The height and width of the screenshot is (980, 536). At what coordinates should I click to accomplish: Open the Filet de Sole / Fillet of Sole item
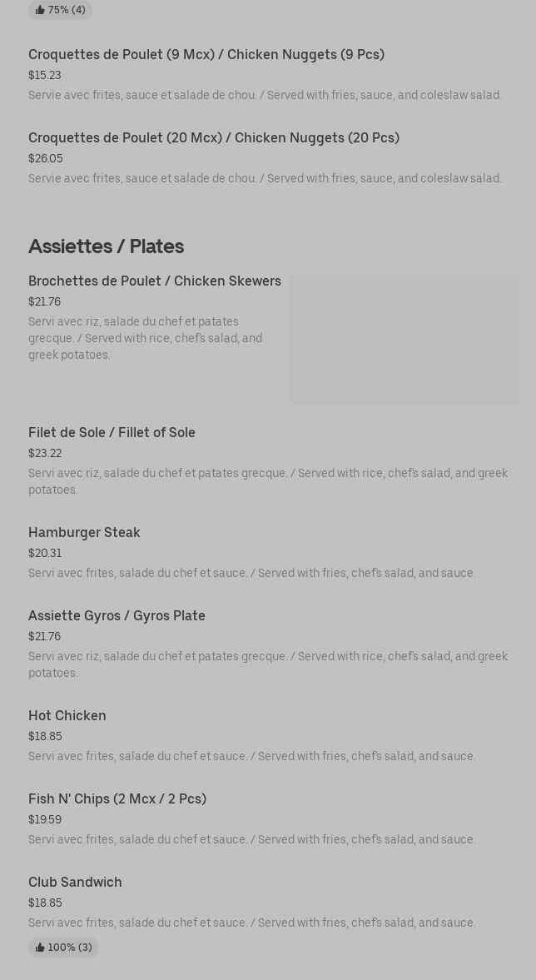(x=112, y=433)
